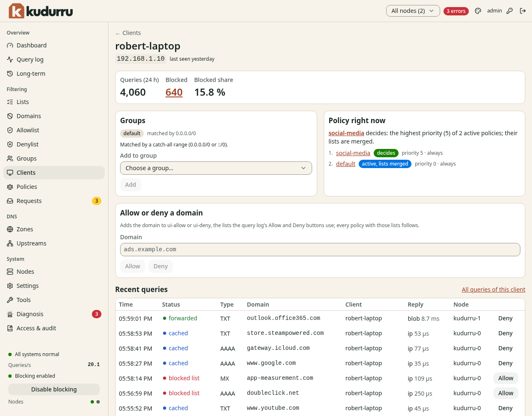Click the gateway.icloud.com domain cell

click(x=278, y=348)
